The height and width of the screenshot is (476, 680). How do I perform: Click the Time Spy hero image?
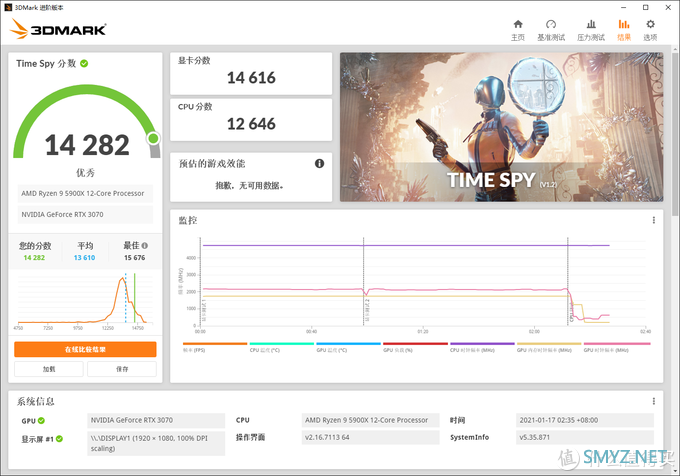tap(501, 127)
